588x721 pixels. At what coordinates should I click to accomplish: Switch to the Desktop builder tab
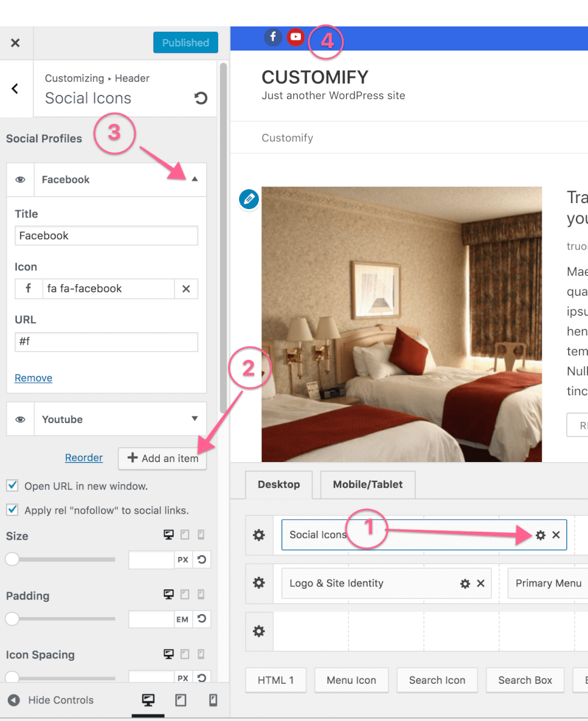point(279,484)
